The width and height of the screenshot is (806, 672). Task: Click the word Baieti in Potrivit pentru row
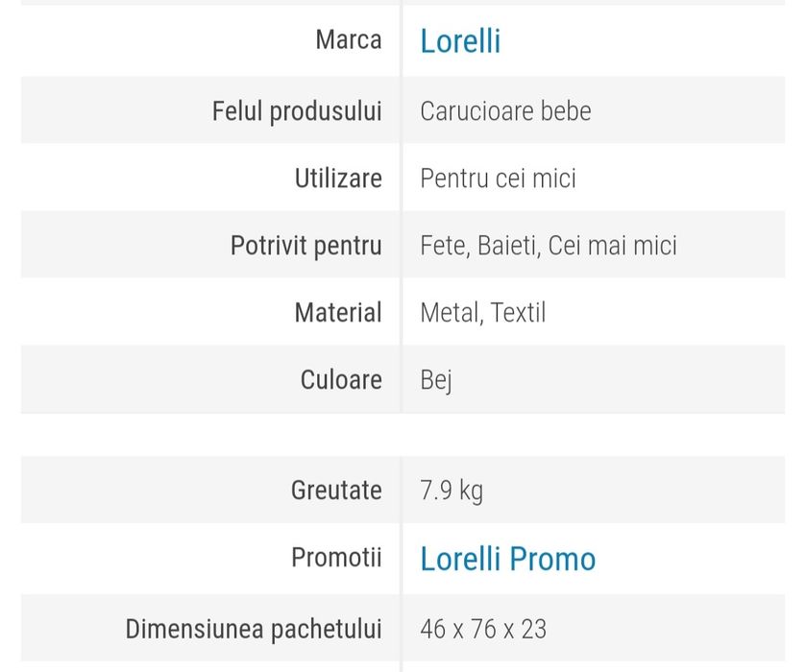point(508,245)
